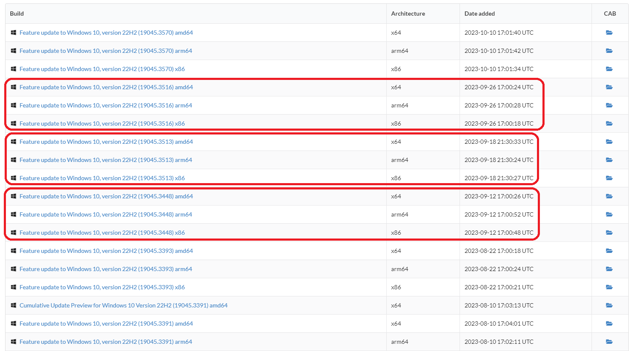Select date 2023-10-10 17:01:42 UTC
This screenshot has width=644, height=351.
click(499, 51)
